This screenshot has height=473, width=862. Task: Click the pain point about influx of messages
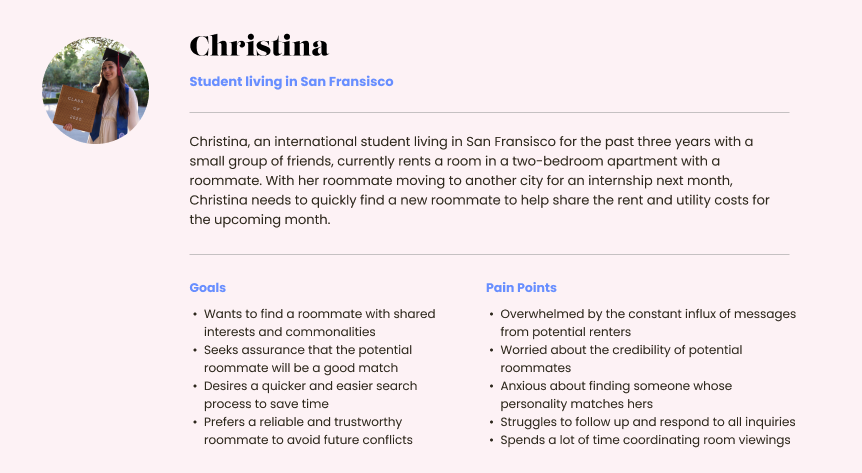pyautogui.click(x=648, y=323)
